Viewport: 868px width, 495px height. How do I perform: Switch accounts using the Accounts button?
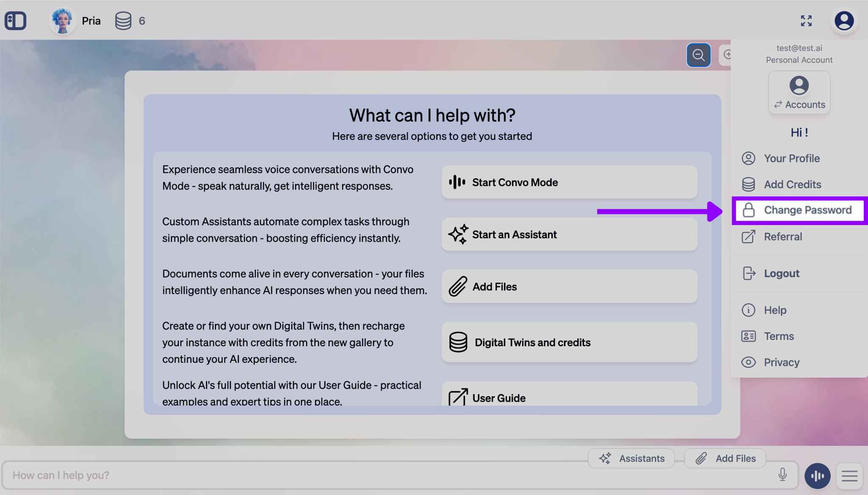point(799,92)
